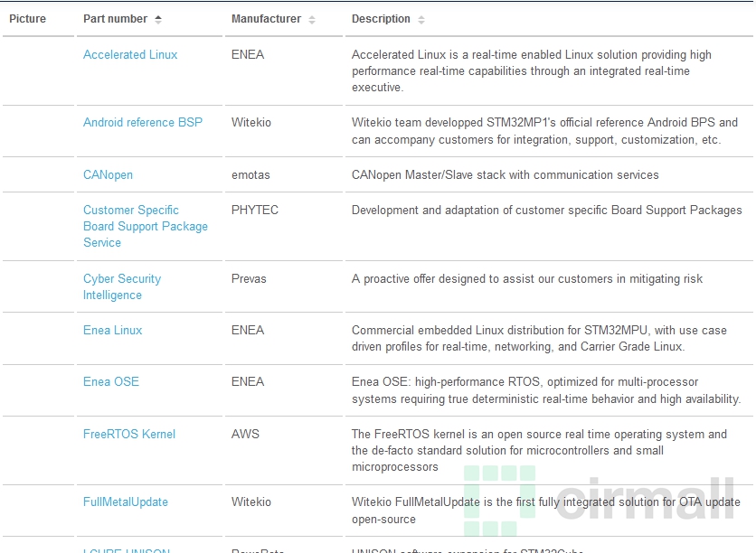Sort table by Description arrow icon
756x553 pixels.
[421, 20]
